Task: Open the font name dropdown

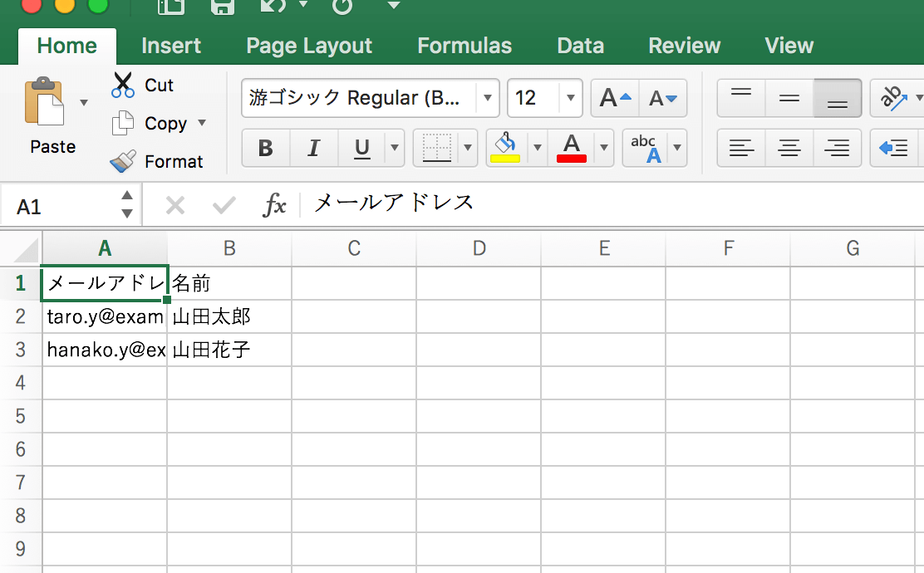Action: tap(488, 97)
